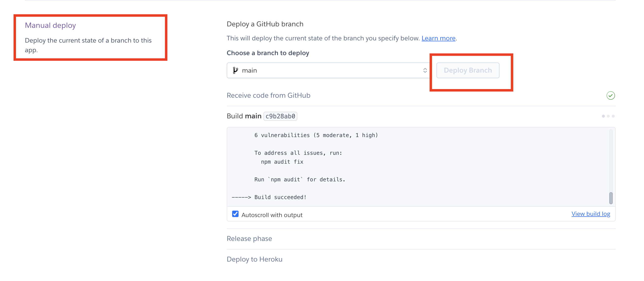This screenshot has width=644, height=281.
Task: Click the Deploy to Heroku step
Action: (255, 259)
